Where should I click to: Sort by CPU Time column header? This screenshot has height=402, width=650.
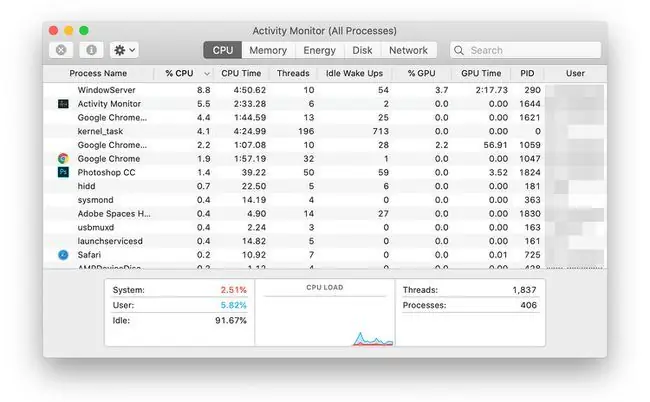[241, 73]
